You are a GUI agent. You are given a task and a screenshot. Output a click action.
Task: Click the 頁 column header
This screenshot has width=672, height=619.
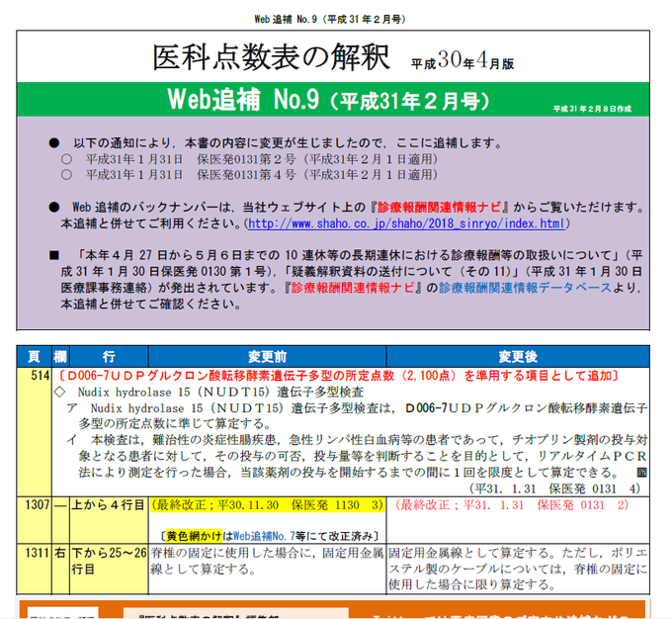tap(34, 357)
